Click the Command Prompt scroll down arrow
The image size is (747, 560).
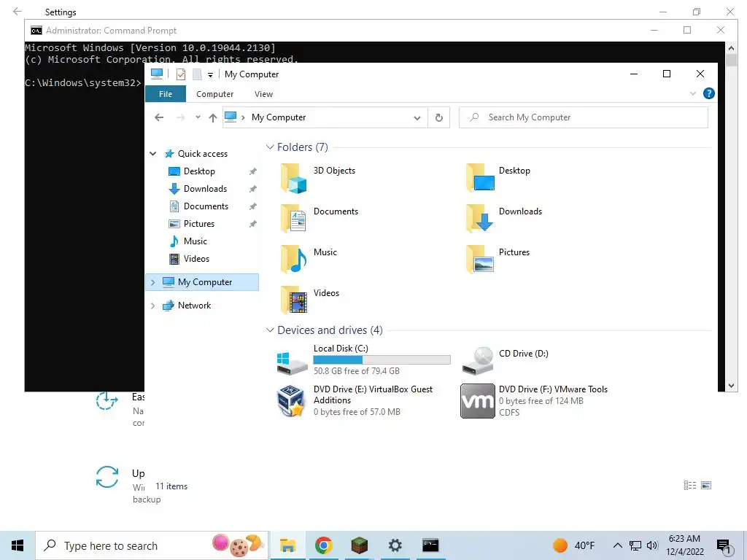[731, 386]
